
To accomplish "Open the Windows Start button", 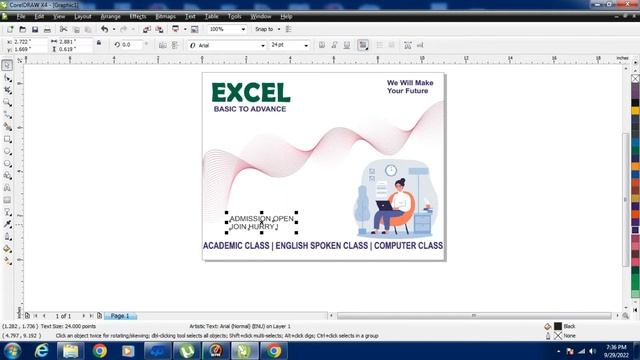I will coord(13,351).
